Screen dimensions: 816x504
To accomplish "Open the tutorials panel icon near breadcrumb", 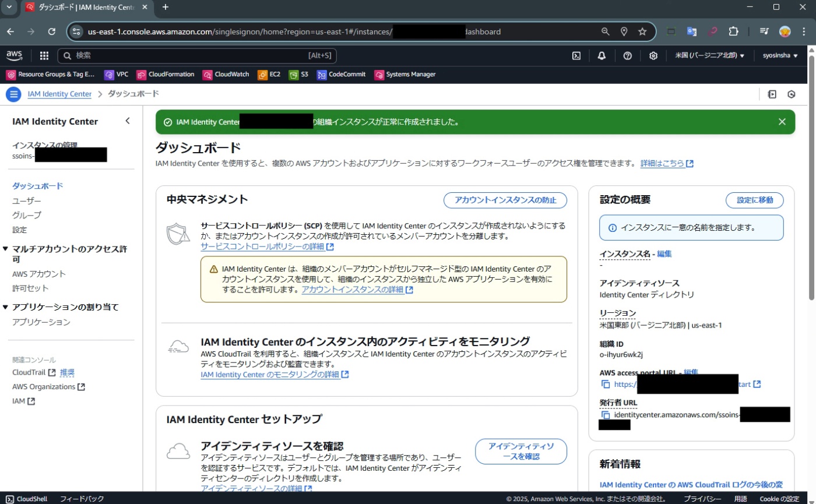I will 772,94.
